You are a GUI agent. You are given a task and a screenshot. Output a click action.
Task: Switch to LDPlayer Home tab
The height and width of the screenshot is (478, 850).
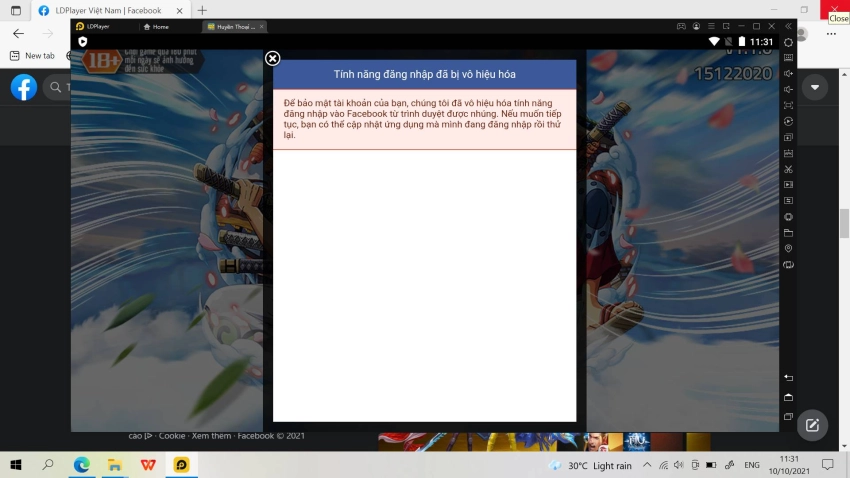156,27
